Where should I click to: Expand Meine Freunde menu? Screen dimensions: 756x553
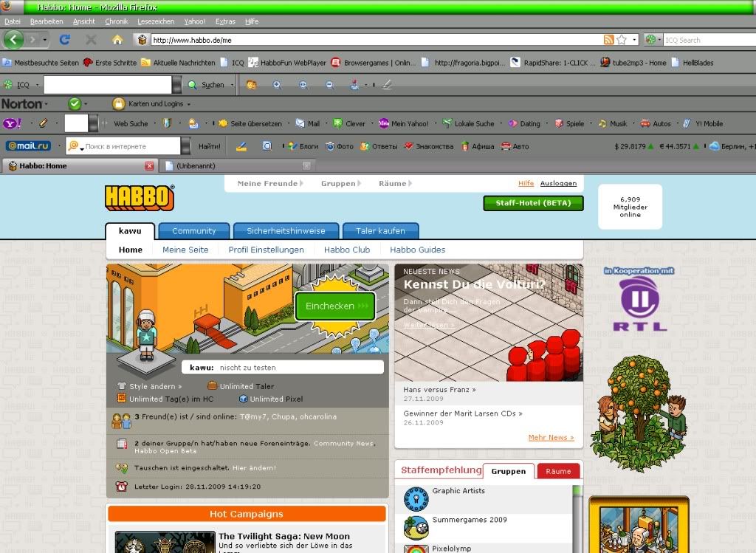(270, 183)
